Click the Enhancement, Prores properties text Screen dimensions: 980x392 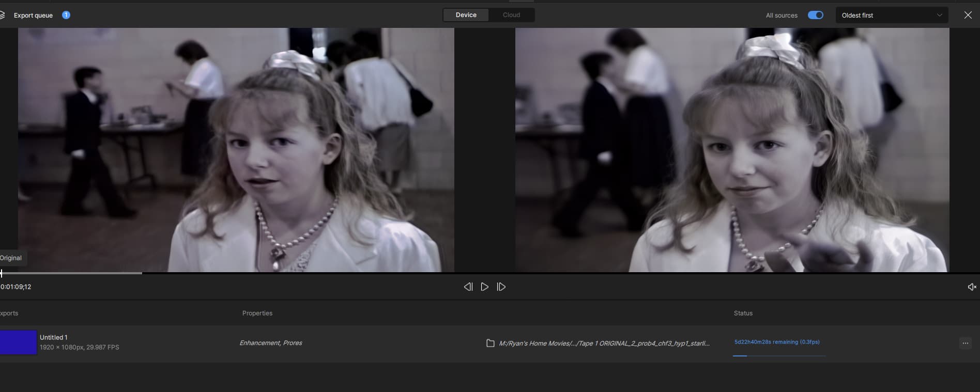[271, 343]
